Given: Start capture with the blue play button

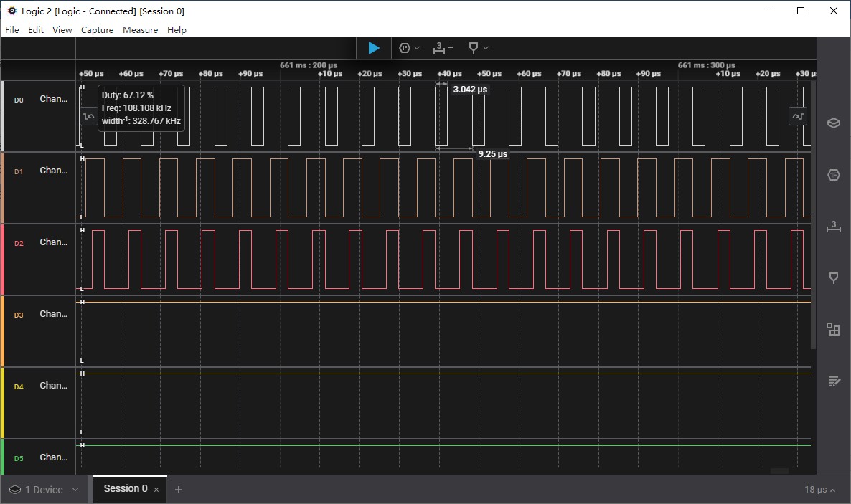Looking at the screenshot, I should 373,48.
